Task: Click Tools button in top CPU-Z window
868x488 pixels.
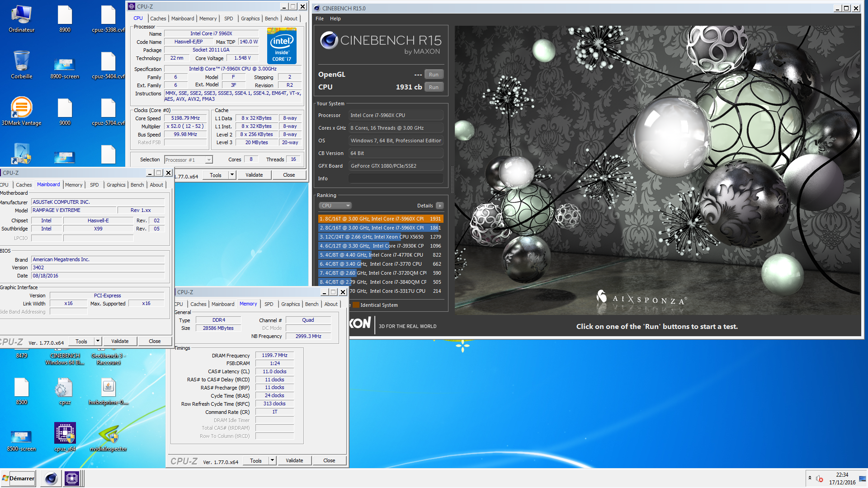Action: [215, 175]
